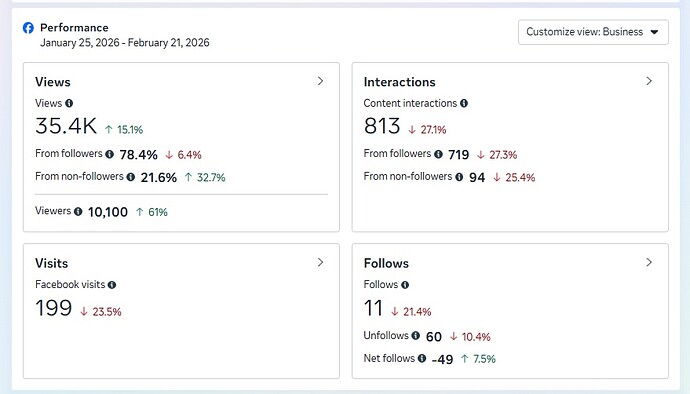Click the Follows metric info icon
The height and width of the screenshot is (394, 690).
tap(405, 285)
